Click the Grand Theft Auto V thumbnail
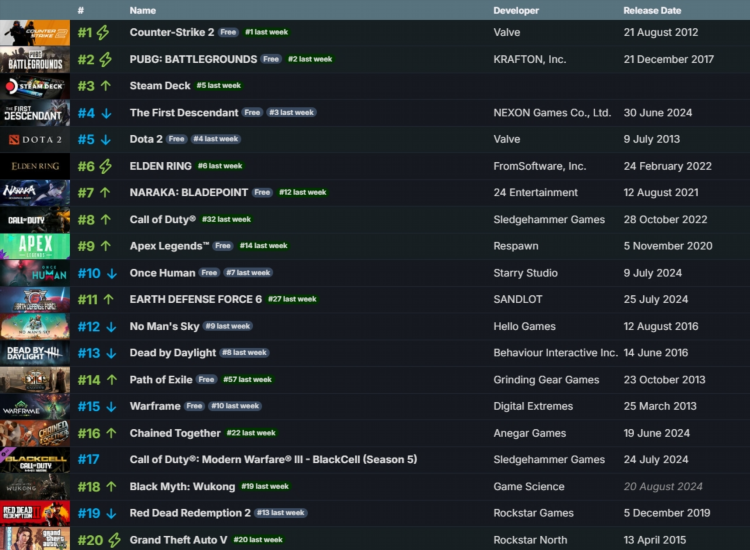 (35, 539)
